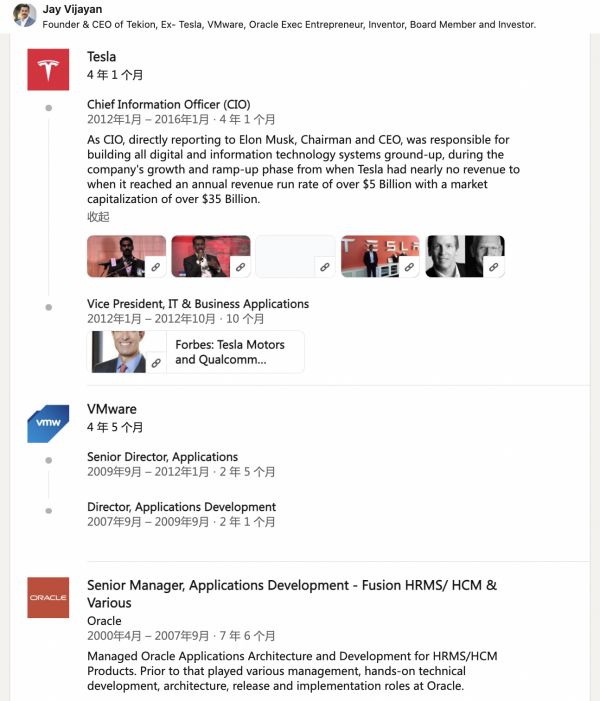Click link icon on Tesla showroom thumbnail
The width and height of the screenshot is (600, 701).
point(409,267)
